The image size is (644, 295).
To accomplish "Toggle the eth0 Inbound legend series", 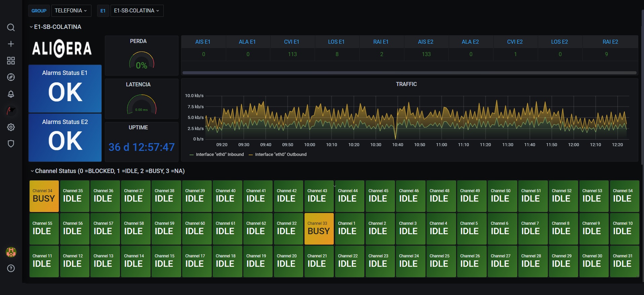I will [219, 155].
